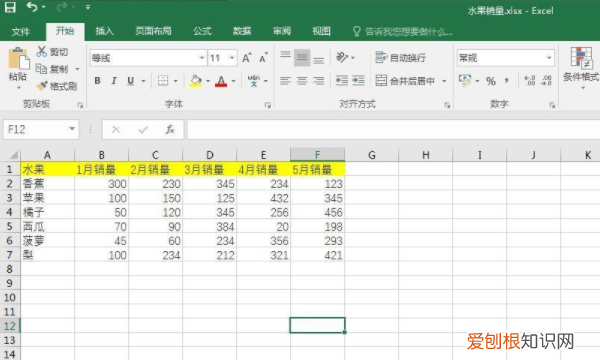600x360 pixels.
Task: Switch to the 视图 View tab
Action: tap(321, 31)
